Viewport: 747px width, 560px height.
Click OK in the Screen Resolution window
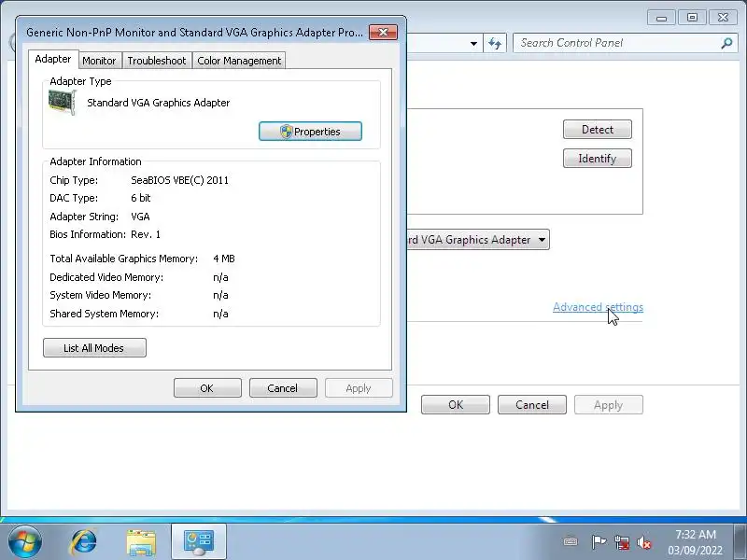coord(456,405)
